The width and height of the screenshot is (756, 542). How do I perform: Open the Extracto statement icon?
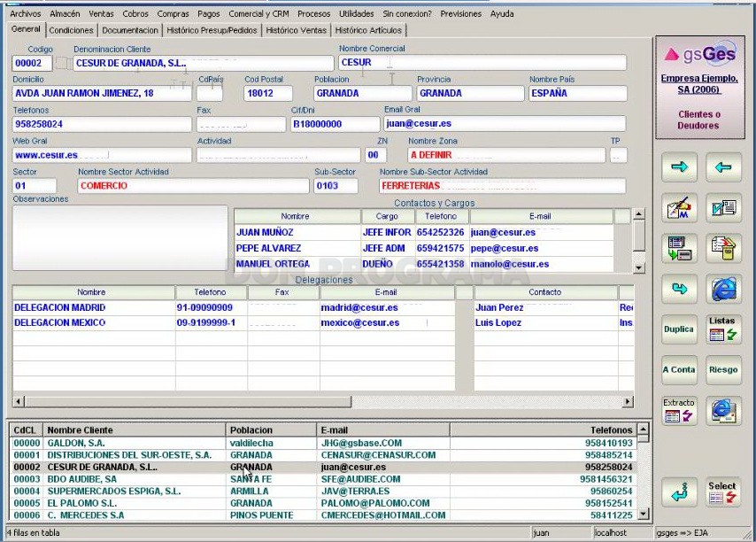[679, 410]
